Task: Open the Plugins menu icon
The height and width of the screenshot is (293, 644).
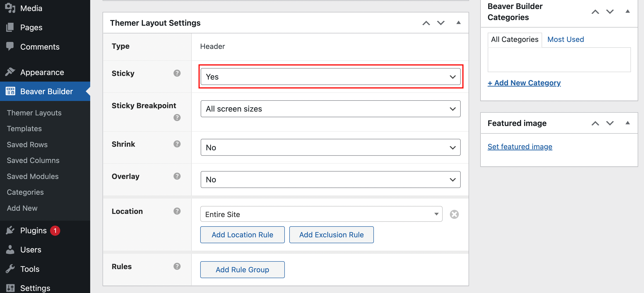Action: 10,230
